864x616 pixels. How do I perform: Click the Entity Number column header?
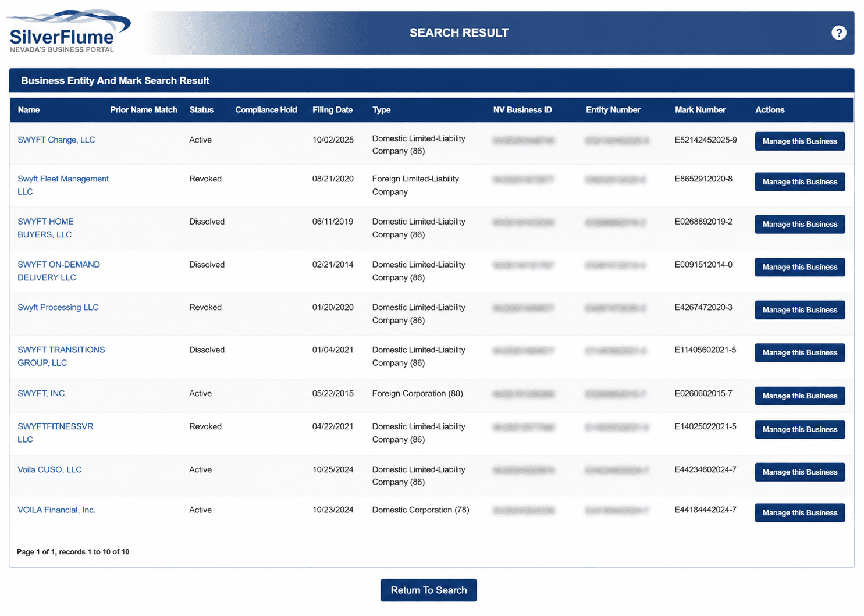(x=613, y=110)
